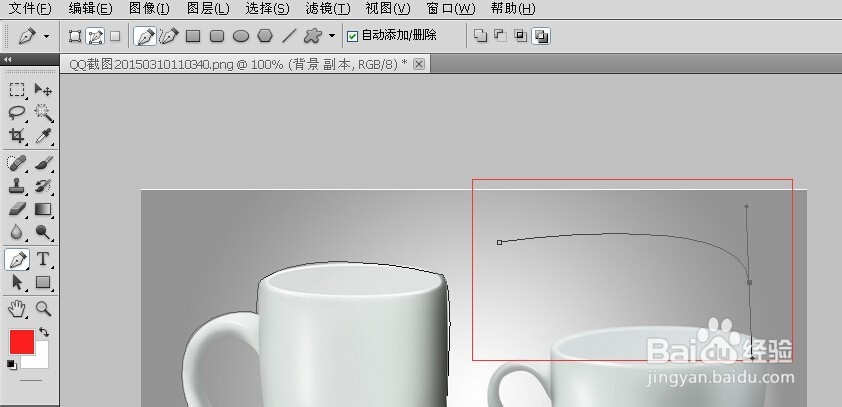The width and height of the screenshot is (842, 407).
Task: Set Intersect path areas mode
Action: coord(520,36)
